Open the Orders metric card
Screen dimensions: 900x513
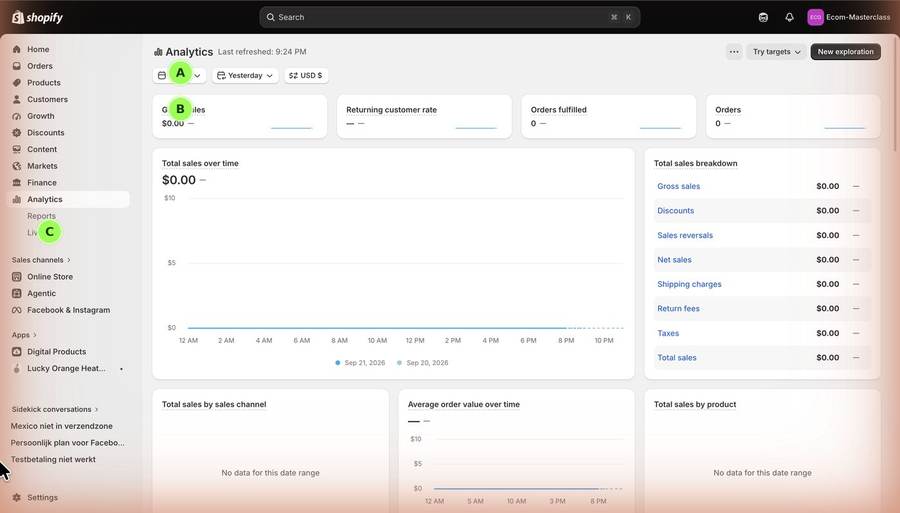point(793,116)
